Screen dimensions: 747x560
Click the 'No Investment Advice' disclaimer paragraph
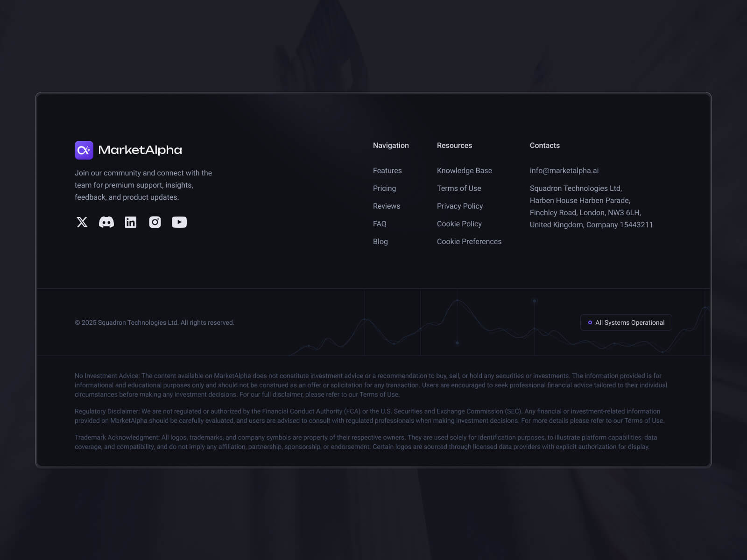click(x=371, y=385)
